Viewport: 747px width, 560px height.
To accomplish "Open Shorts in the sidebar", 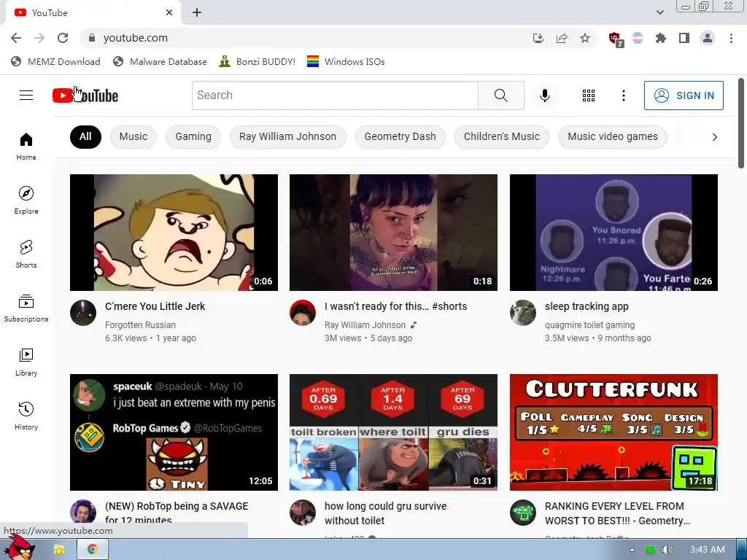I will (26, 254).
